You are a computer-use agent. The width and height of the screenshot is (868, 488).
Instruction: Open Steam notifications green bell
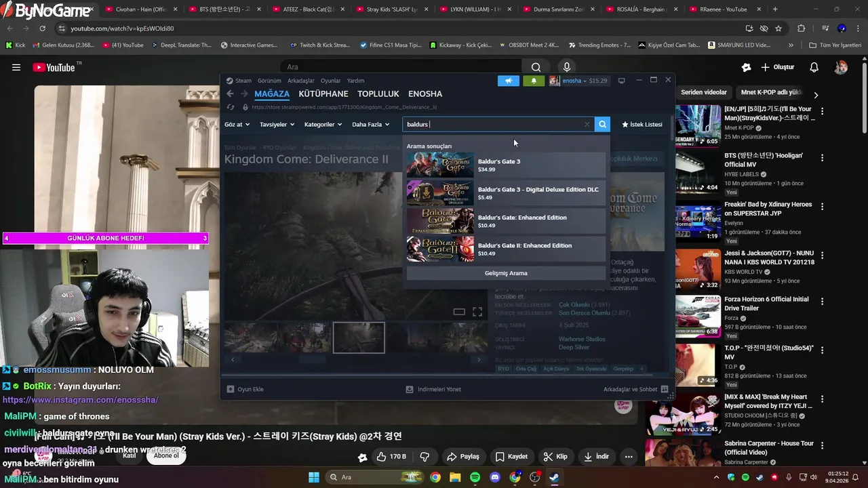coord(534,81)
